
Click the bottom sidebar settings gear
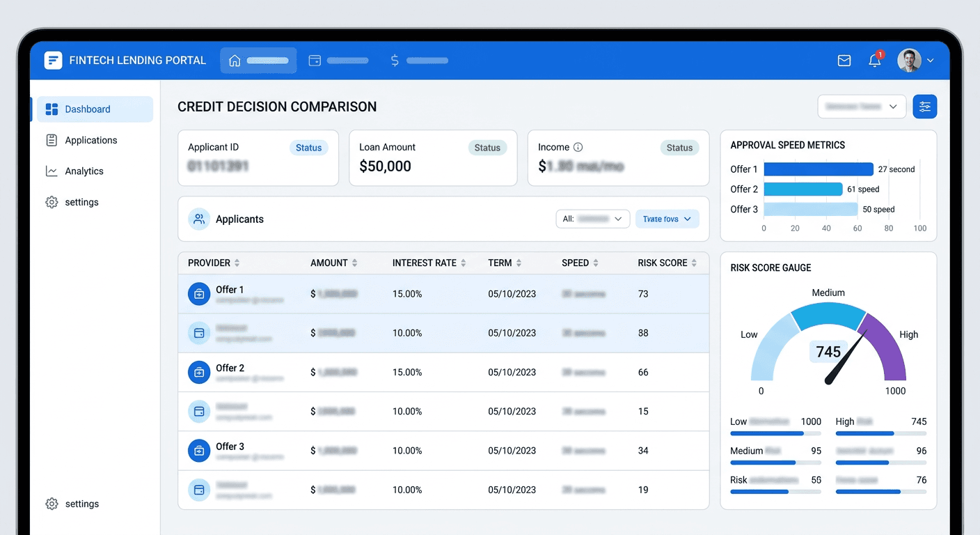point(52,504)
